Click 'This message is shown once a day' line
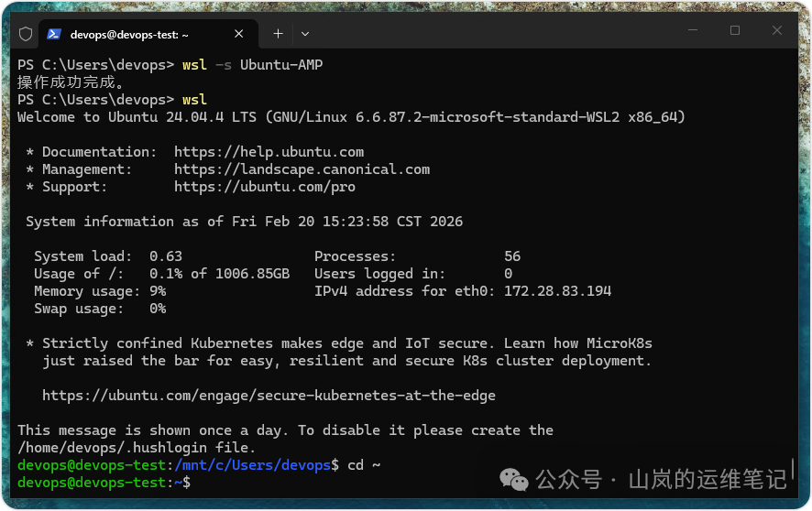Image resolution: width=812 pixels, height=511 pixels. [285, 430]
